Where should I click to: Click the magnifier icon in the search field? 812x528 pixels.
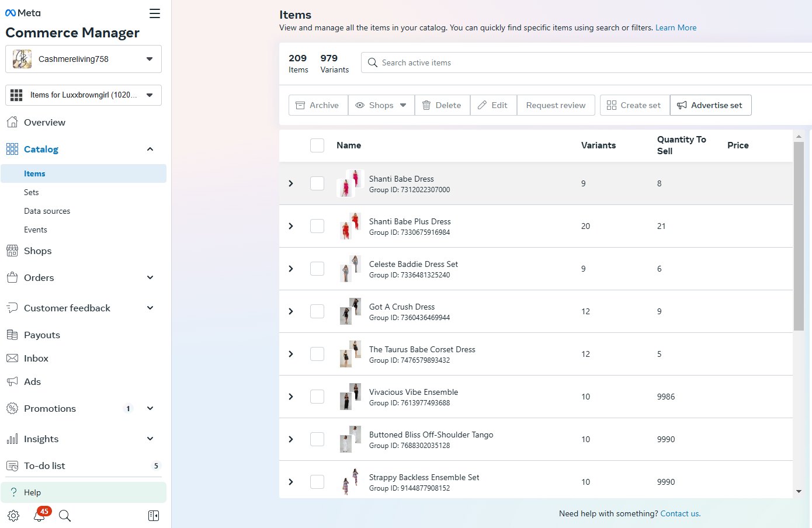click(373, 62)
